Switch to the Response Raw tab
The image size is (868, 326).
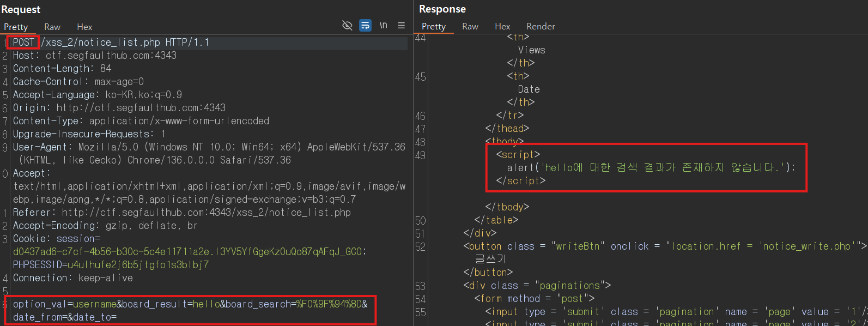pos(470,26)
